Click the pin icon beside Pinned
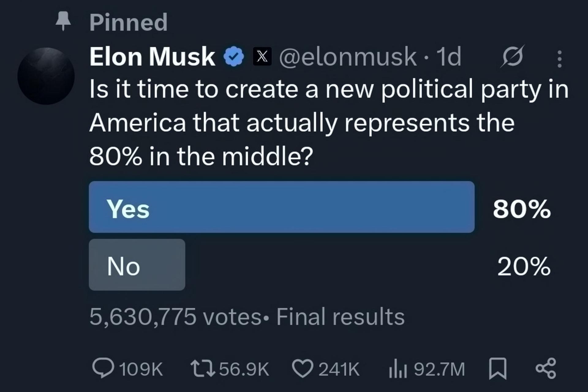Image resolution: width=588 pixels, height=392 pixels. [63, 21]
